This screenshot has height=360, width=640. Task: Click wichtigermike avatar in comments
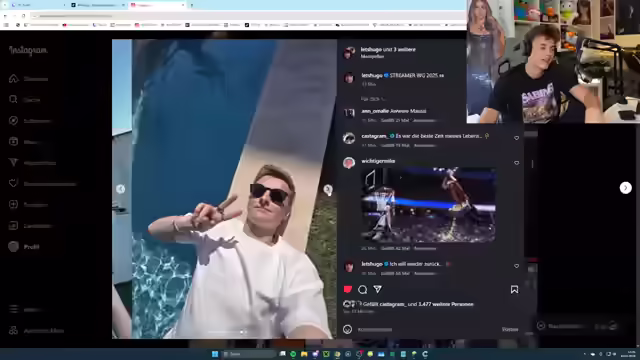click(349, 163)
